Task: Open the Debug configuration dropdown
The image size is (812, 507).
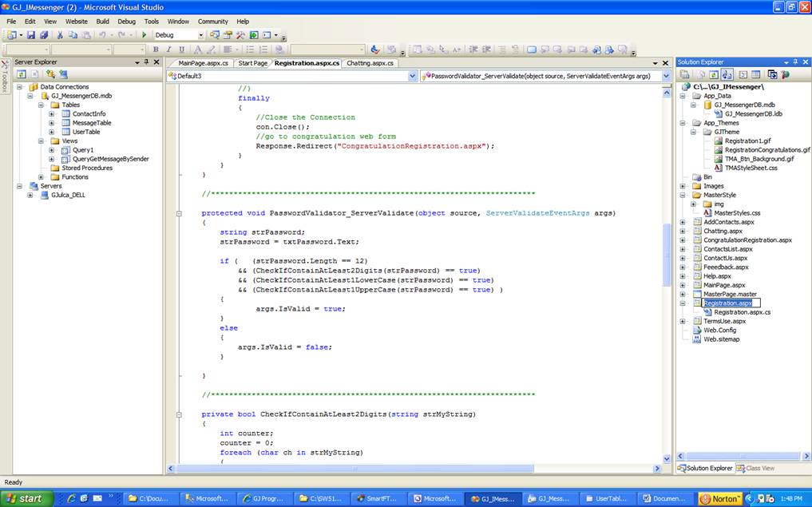Action: click(x=201, y=35)
